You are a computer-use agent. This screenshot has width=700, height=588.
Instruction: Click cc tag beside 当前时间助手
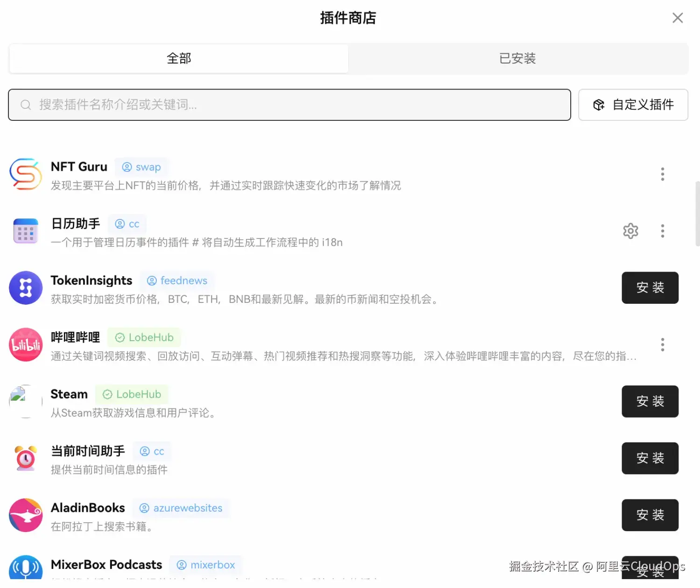click(152, 451)
